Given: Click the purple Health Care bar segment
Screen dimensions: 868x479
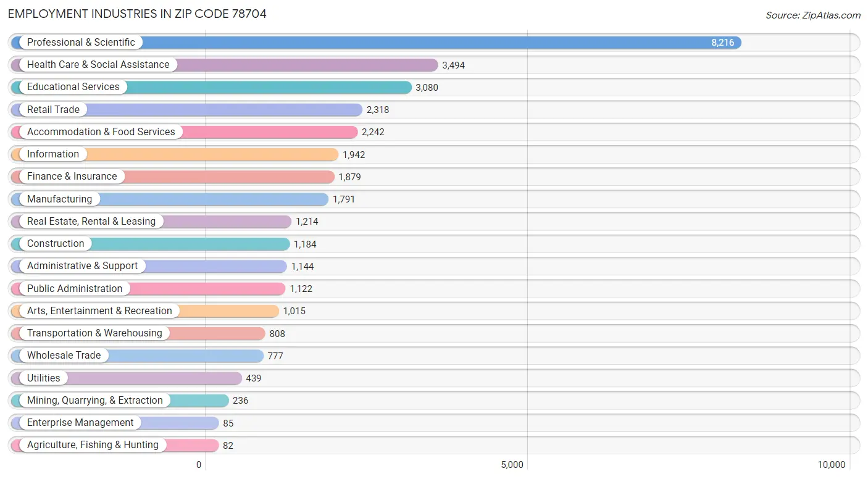Looking at the screenshot, I should click(225, 65).
